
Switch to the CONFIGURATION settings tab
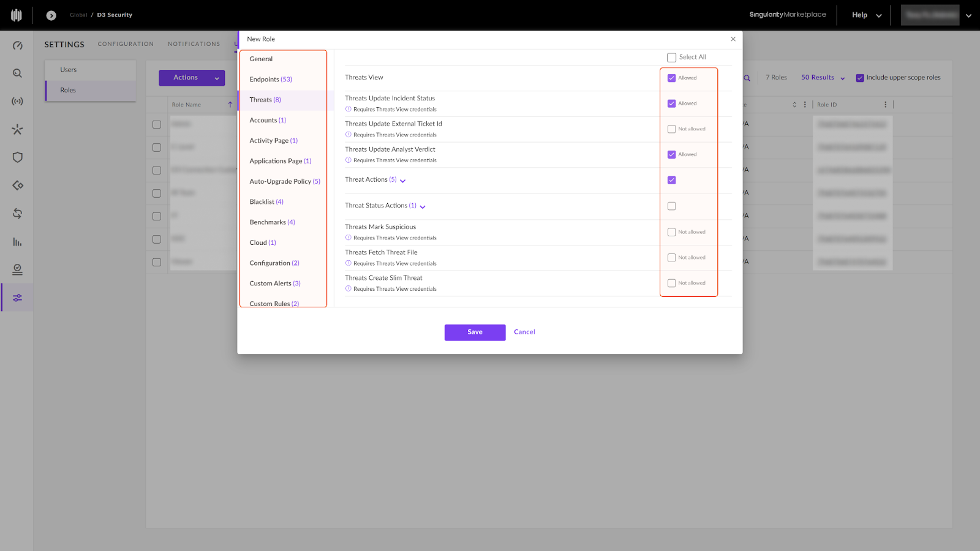[x=126, y=44]
